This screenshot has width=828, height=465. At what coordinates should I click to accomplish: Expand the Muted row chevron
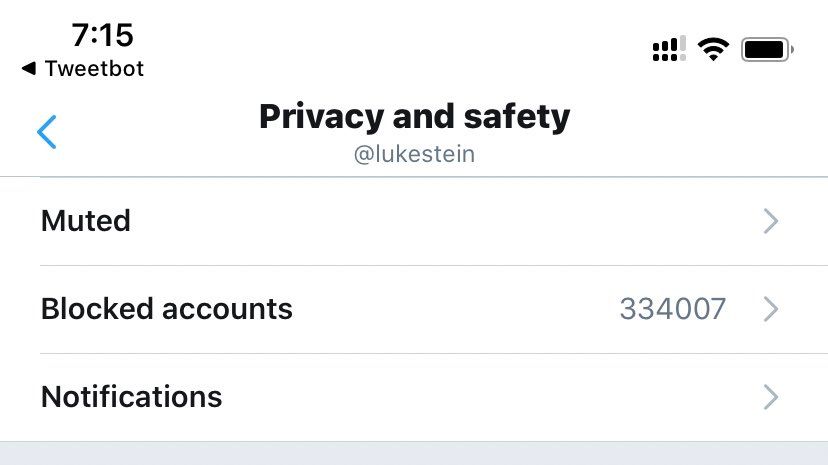770,221
